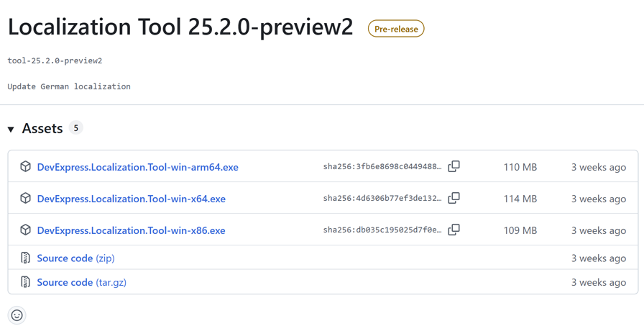Click the sha256:db035c195025d7f0e hash text
Screen dimensions: 644x334
[382, 230]
